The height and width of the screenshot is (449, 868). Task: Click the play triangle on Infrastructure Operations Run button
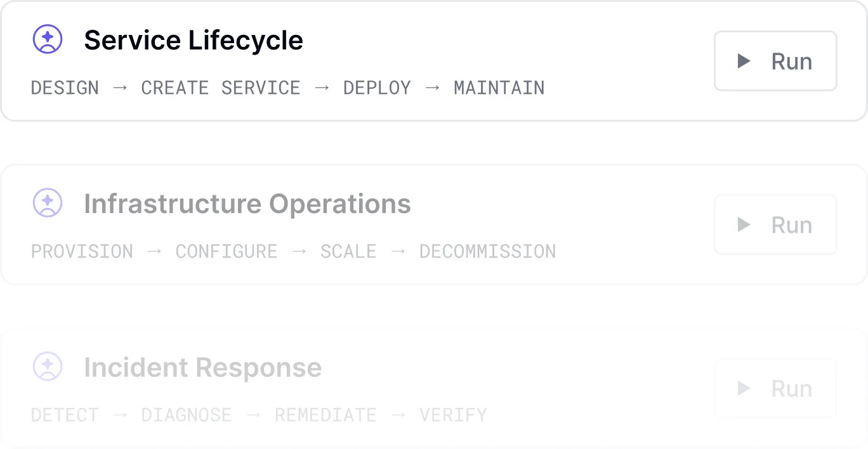[x=745, y=224]
